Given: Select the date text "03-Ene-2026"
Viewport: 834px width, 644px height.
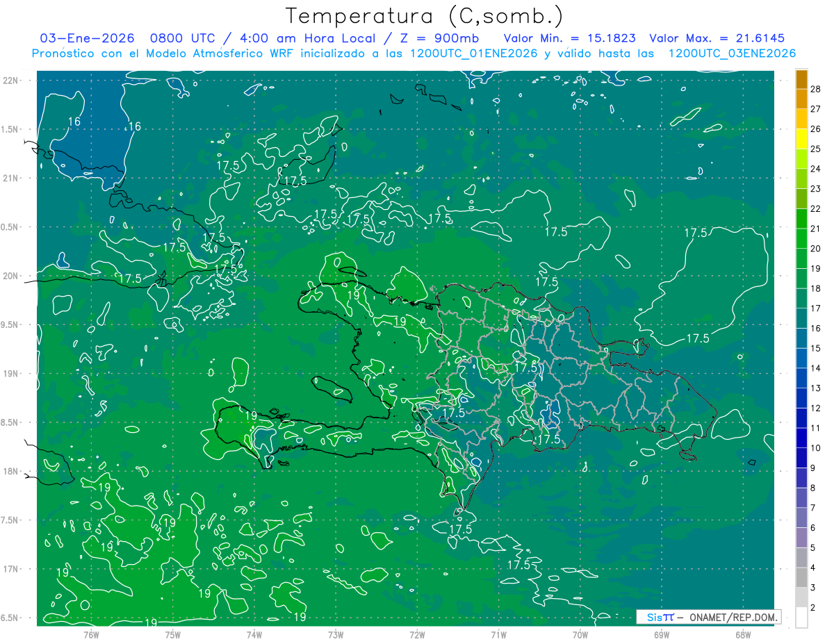Looking at the screenshot, I should (85, 38).
